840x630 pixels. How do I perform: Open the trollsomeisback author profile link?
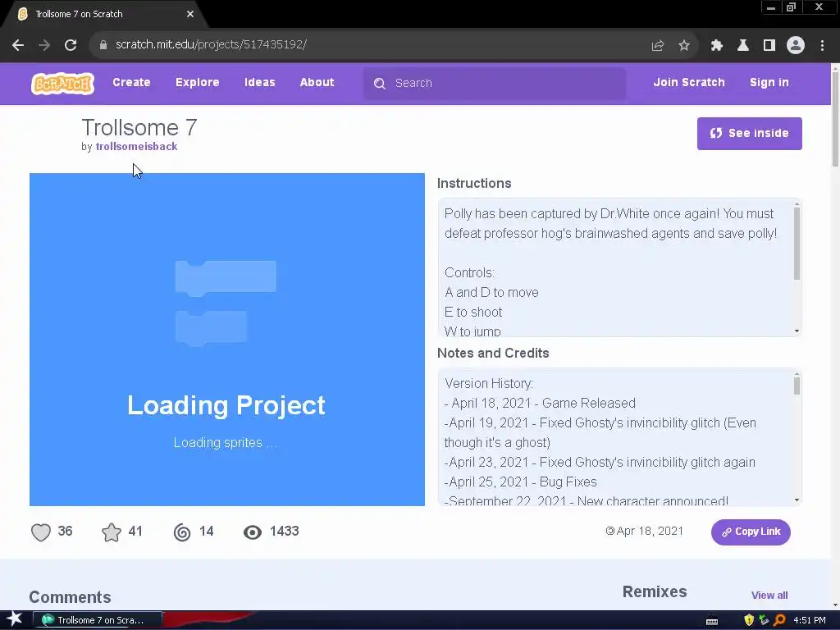point(137,147)
